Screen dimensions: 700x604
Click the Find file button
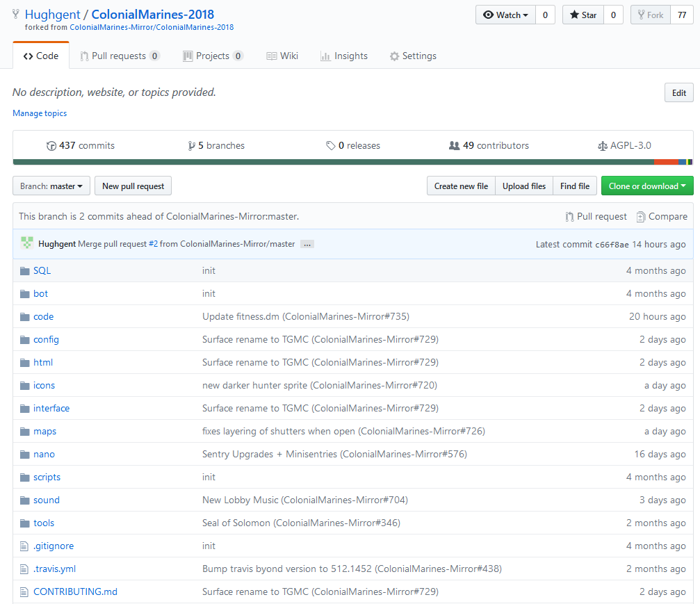[x=575, y=186]
